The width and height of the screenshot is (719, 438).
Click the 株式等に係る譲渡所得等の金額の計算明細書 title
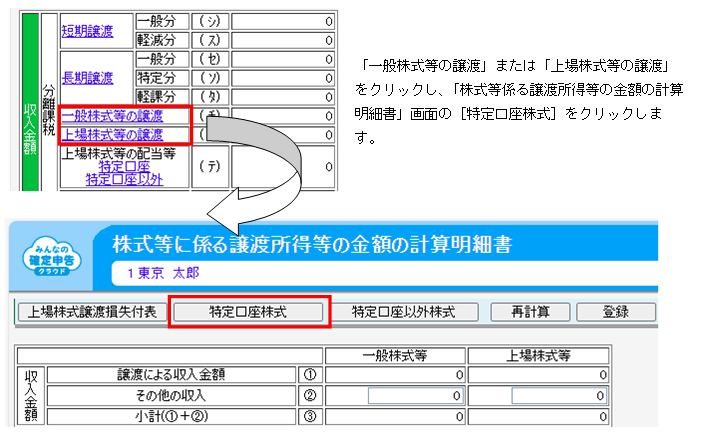(x=312, y=244)
